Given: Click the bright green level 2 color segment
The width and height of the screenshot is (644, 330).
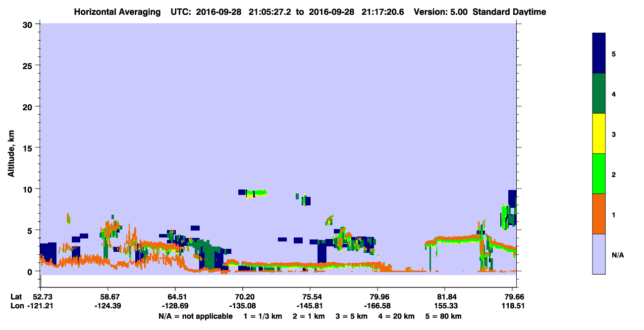Looking at the screenshot, I should (x=599, y=174).
